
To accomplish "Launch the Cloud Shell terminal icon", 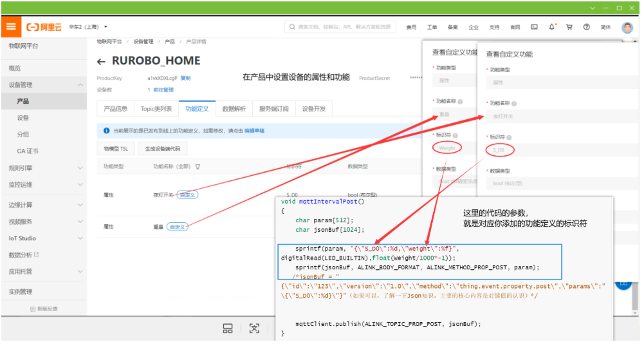I will (535, 27).
